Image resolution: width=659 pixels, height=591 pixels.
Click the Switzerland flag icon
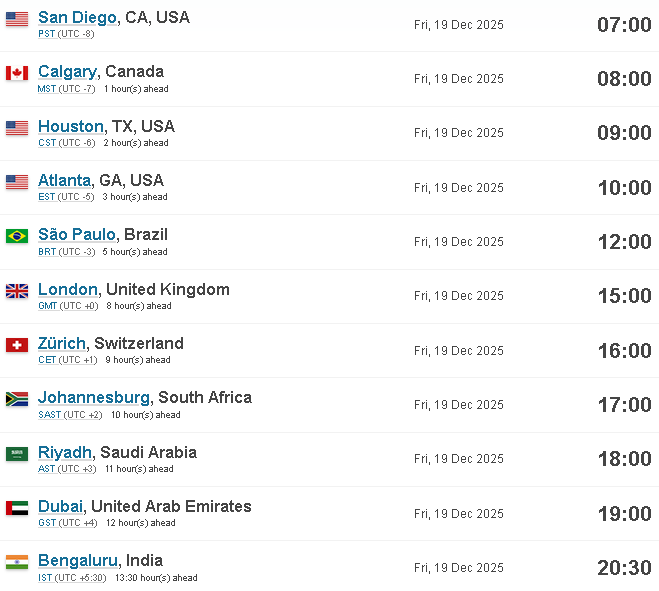point(17,345)
